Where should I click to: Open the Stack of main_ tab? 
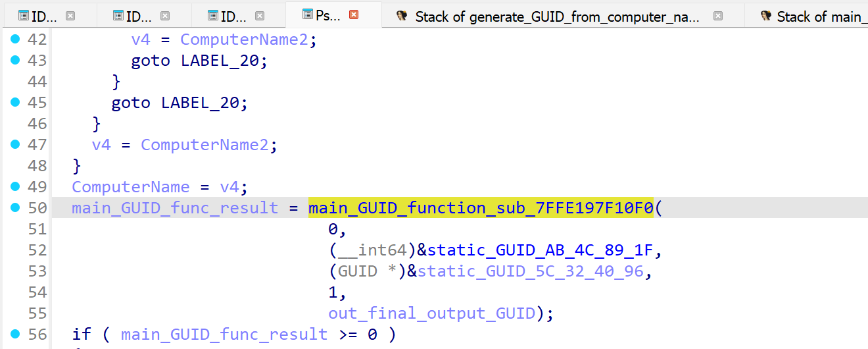pyautogui.click(x=818, y=17)
